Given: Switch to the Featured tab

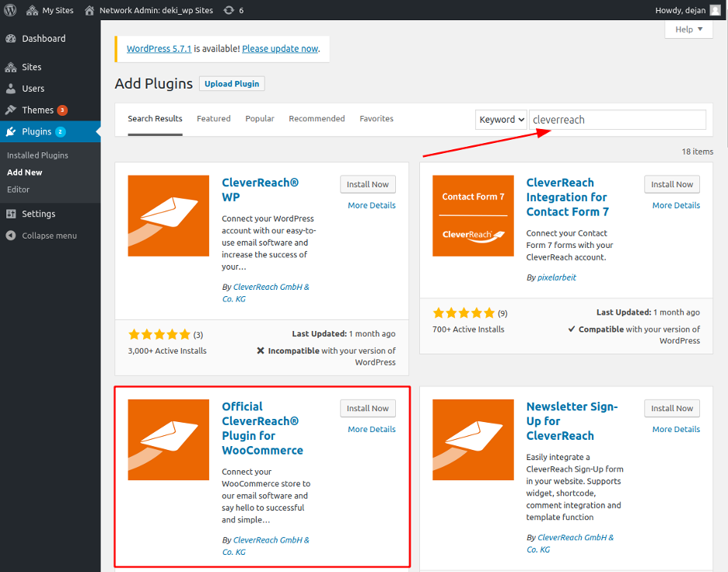Looking at the screenshot, I should pos(213,119).
